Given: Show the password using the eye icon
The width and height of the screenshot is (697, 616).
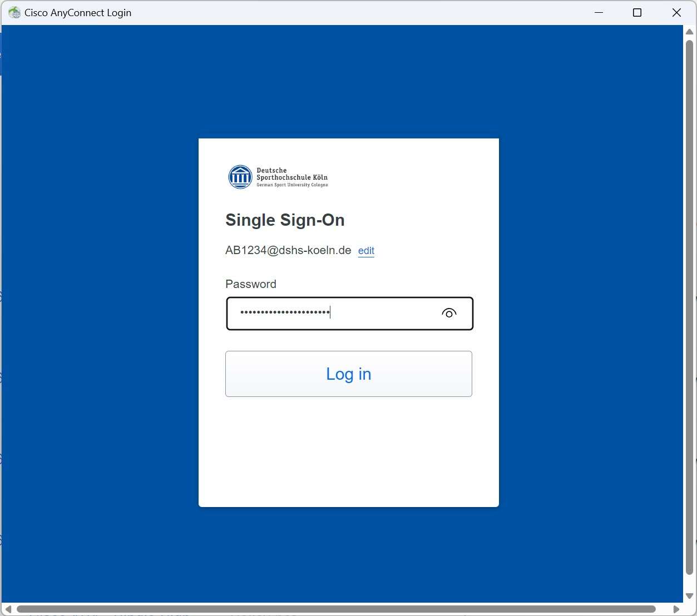Looking at the screenshot, I should 449,313.
